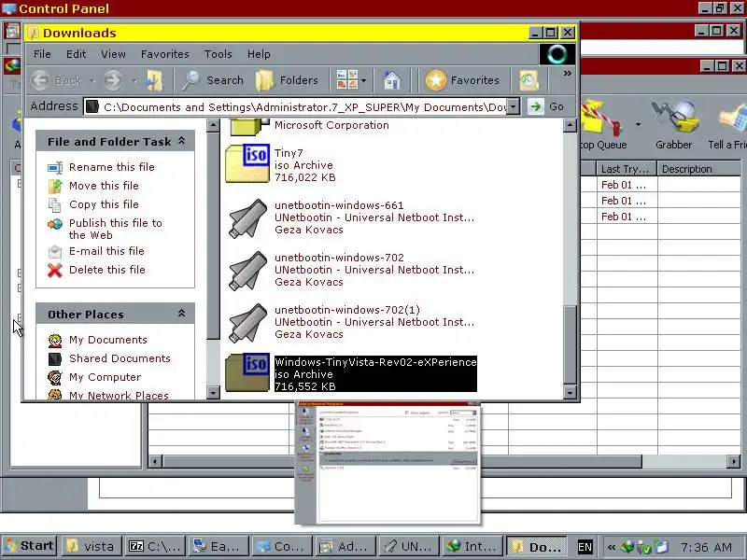The width and height of the screenshot is (747, 560).
Task: Click the History icon in toolbar
Action: (529, 80)
